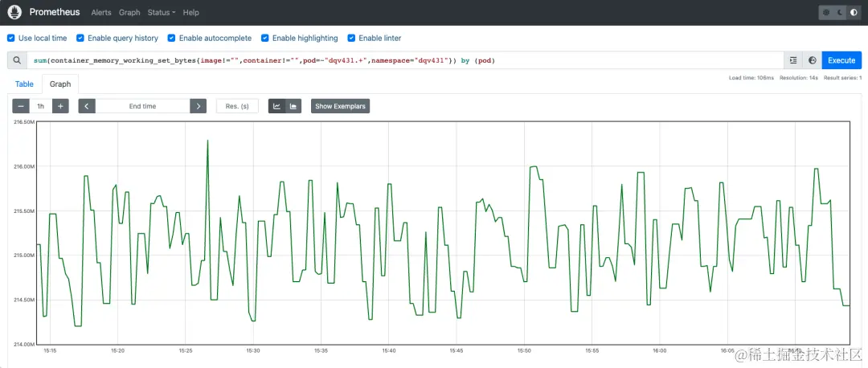
Task: Click the 15:50 x-axis time label
Action: (524, 350)
